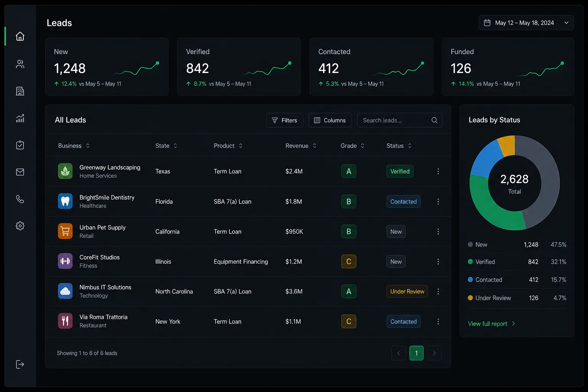Click the Under Review legend yellow dot
Image resolution: width=588 pixels, height=392 pixels.
tap(470, 298)
